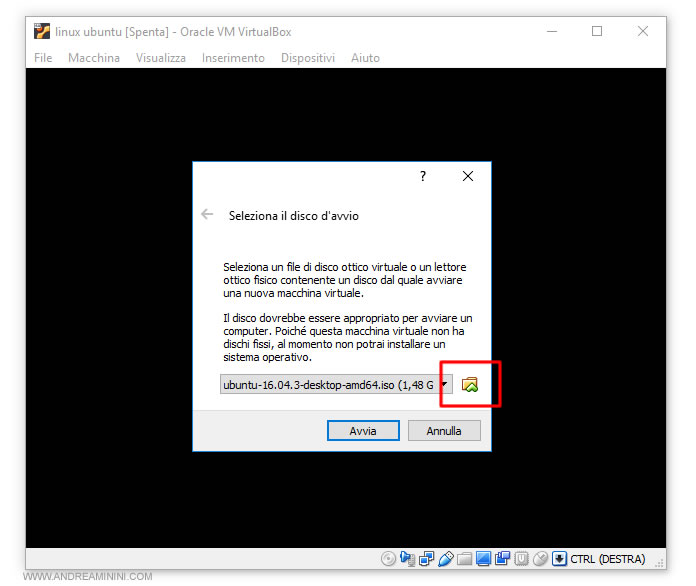Open the Inserimento menu
Viewport: 696px width, 586px height.
pos(233,58)
